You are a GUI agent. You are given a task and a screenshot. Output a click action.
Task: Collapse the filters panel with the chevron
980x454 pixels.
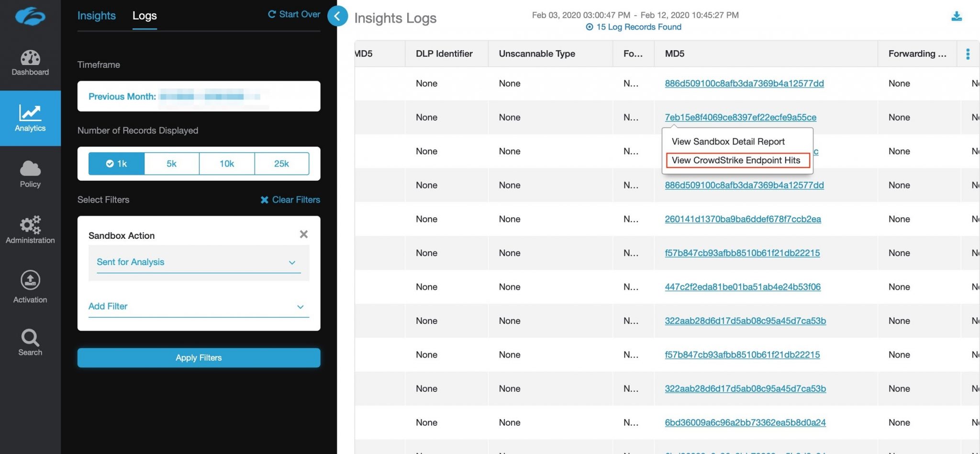337,16
